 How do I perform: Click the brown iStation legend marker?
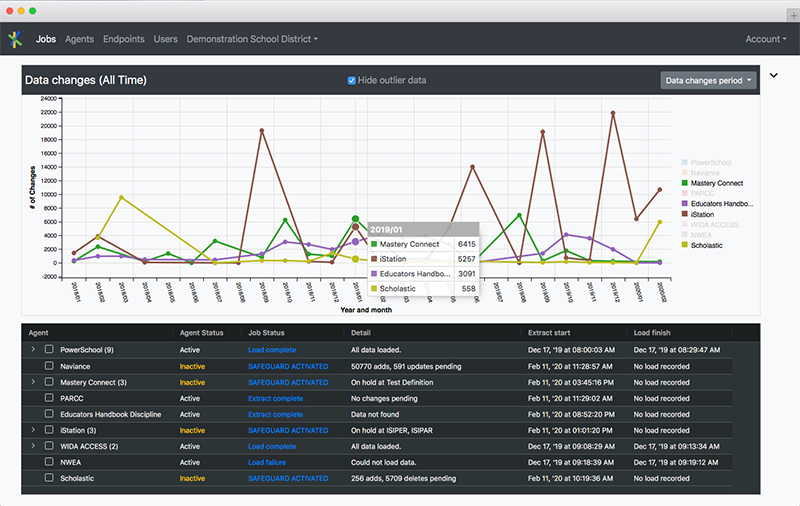(683, 214)
